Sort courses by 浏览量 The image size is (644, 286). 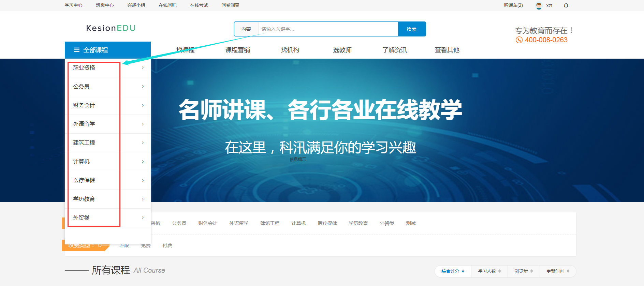[524, 271]
